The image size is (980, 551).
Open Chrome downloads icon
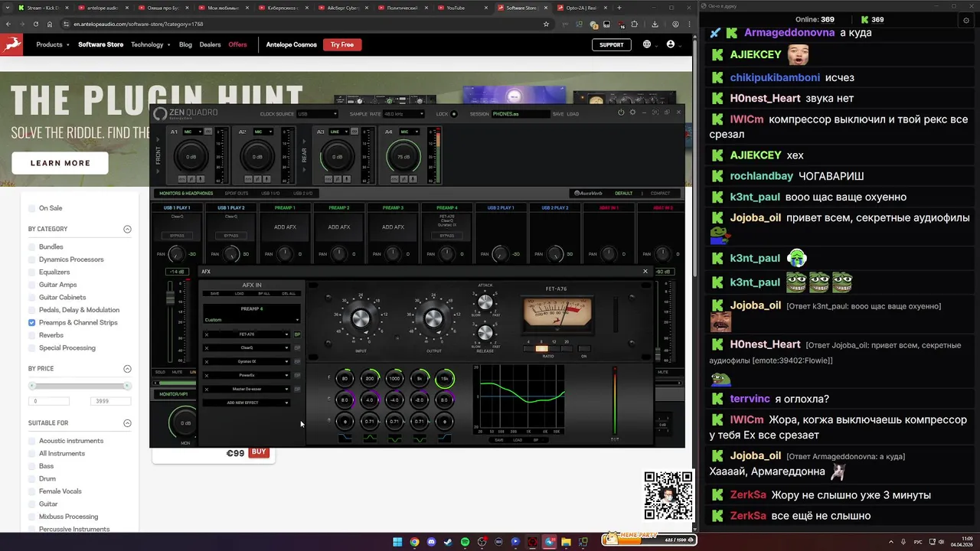tap(655, 24)
